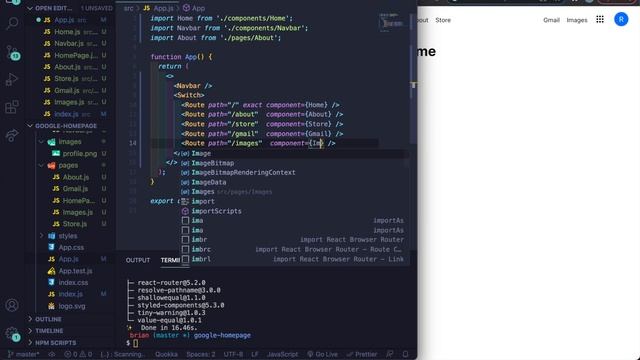
Task: Click the errors and warnings count
Action: coord(78,354)
